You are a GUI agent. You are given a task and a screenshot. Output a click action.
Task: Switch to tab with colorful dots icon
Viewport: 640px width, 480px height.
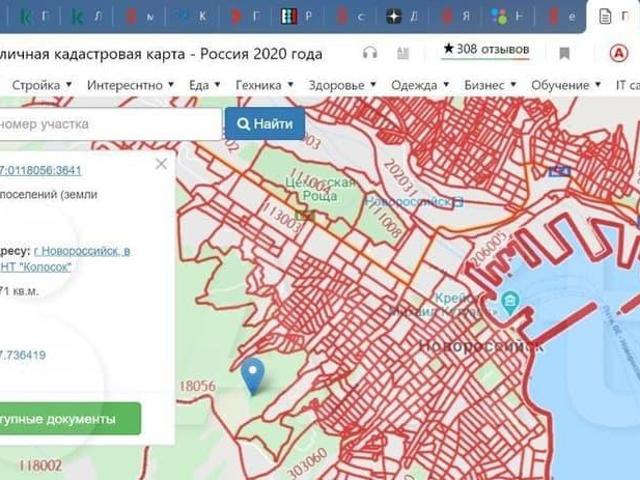[x=507, y=16]
